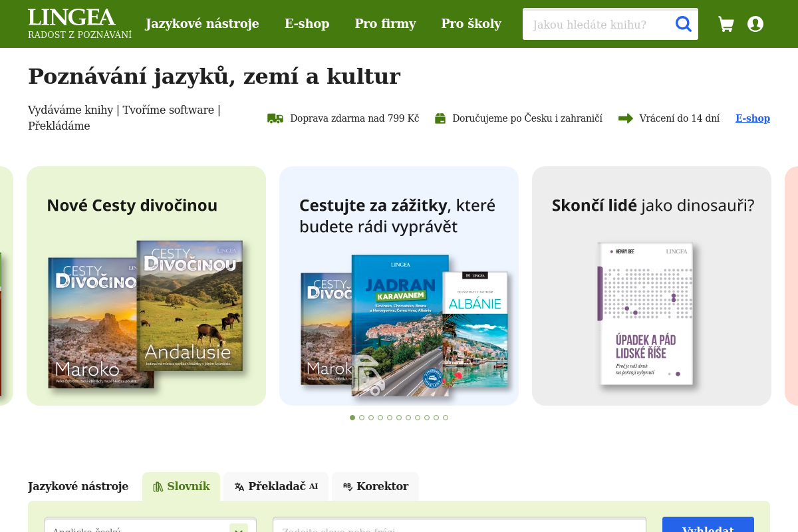
Task: Click the Albánie book cover
Action: click(476, 329)
